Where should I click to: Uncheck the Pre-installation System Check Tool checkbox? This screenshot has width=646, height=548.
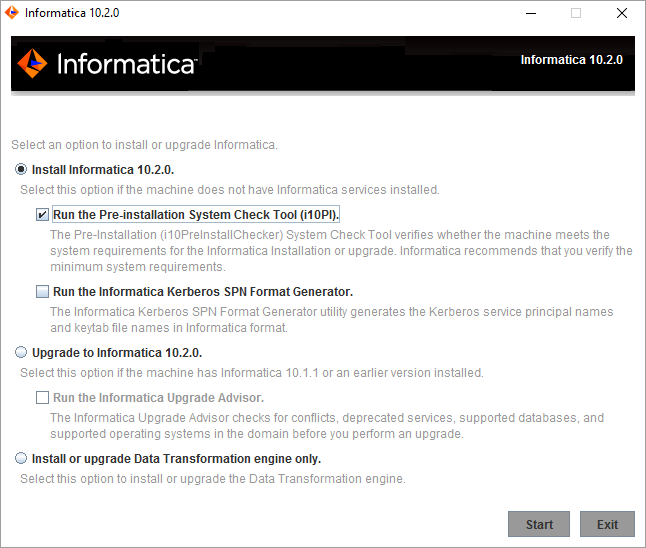(42, 215)
